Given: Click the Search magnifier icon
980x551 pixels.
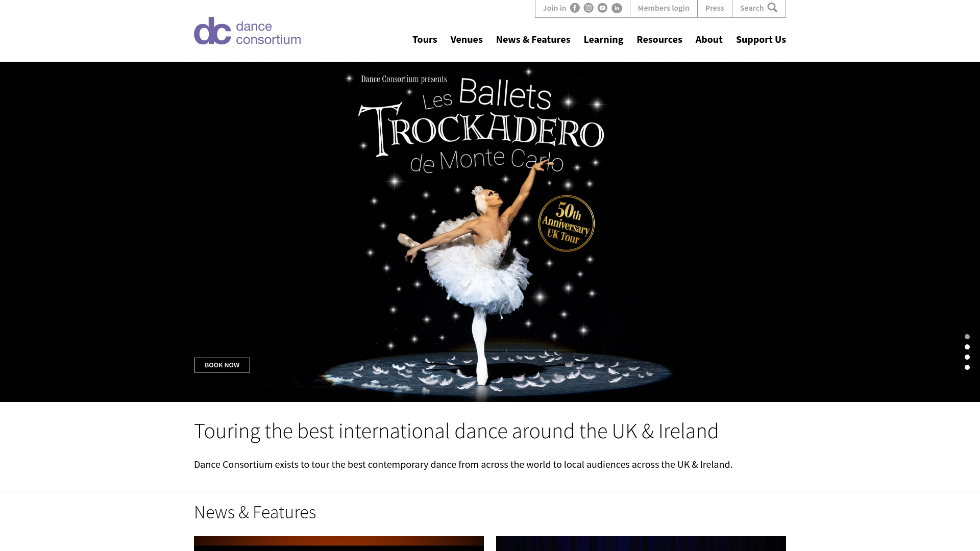Looking at the screenshot, I should click(772, 8).
